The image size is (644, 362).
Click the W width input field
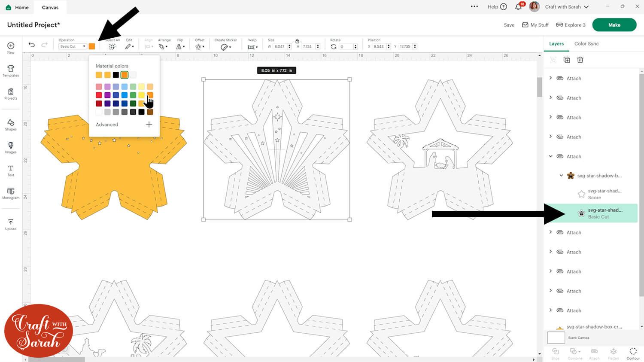[x=280, y=46]
